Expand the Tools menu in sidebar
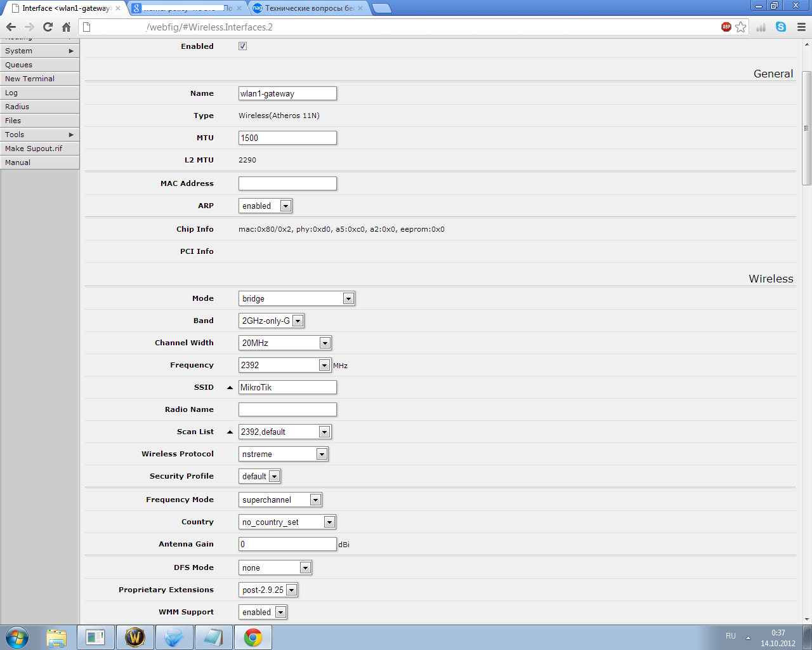812x650 pixels. 39,135
